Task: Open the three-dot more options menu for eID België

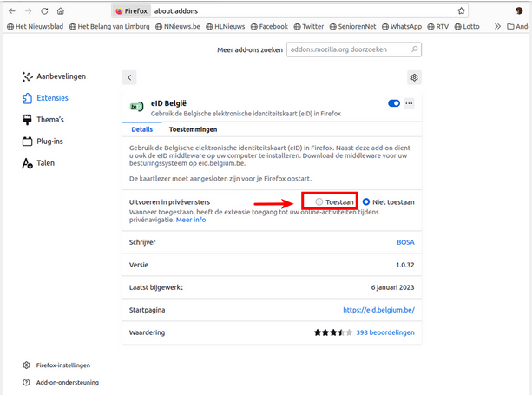Action: (409, 103)
